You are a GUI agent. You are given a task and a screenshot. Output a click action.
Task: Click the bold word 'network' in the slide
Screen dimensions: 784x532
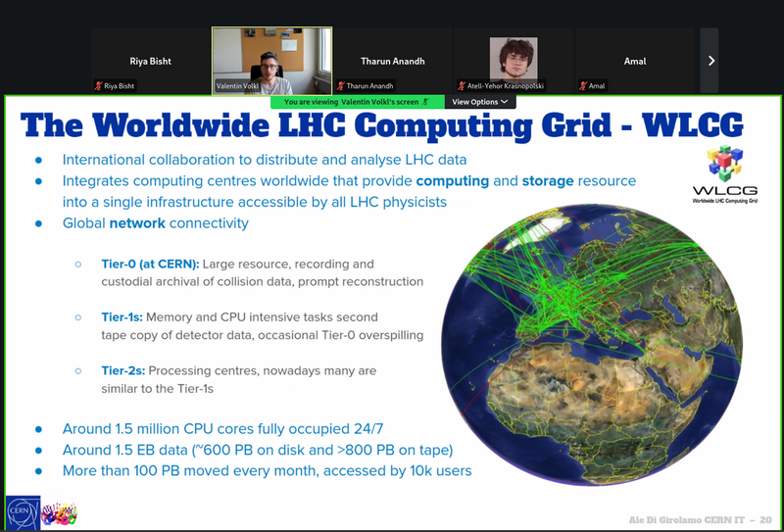coord(137,223)
